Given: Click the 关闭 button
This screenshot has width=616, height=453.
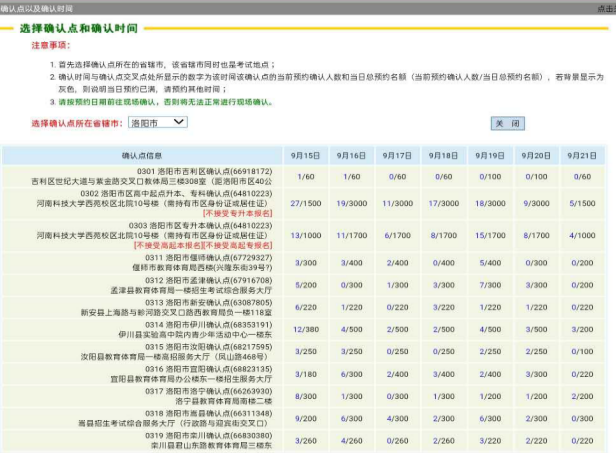Looking at the screenshot, I should (x=507, y=123).
